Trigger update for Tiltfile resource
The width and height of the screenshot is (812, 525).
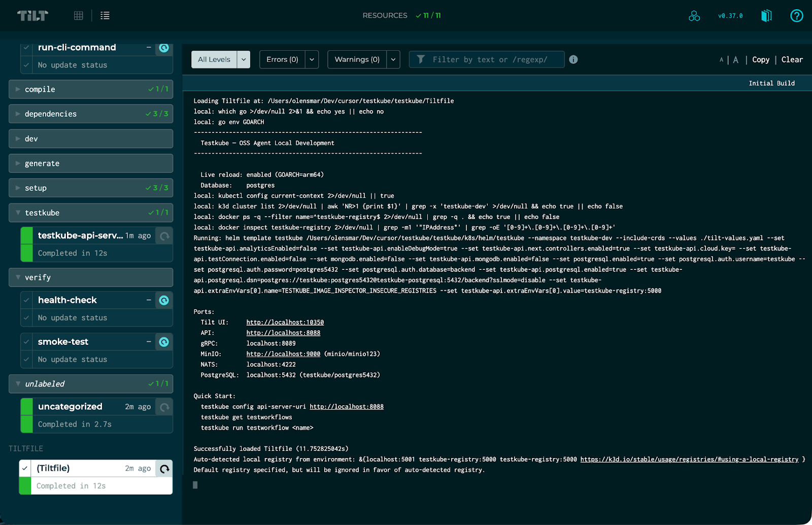(164, 469)
